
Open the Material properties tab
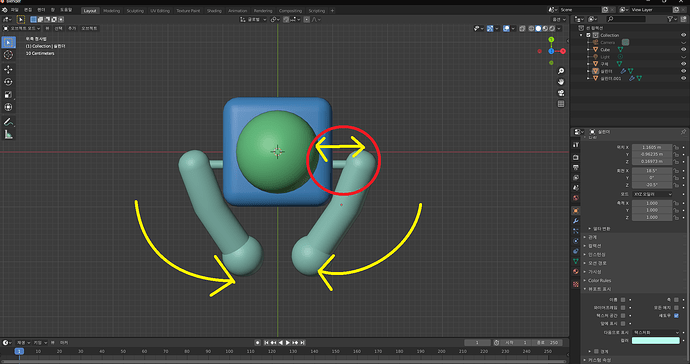click(576, 271)
